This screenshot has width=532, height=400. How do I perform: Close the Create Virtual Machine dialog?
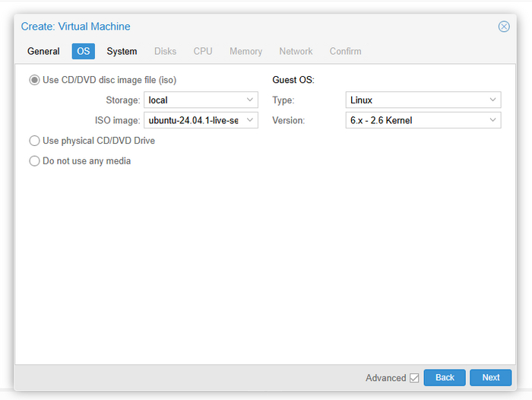point(504,27)
